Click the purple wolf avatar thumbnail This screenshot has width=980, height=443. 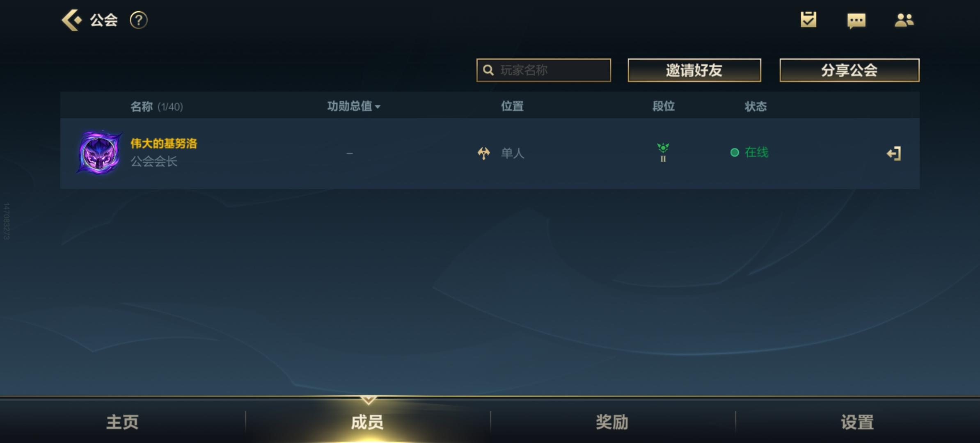(99, 153)
